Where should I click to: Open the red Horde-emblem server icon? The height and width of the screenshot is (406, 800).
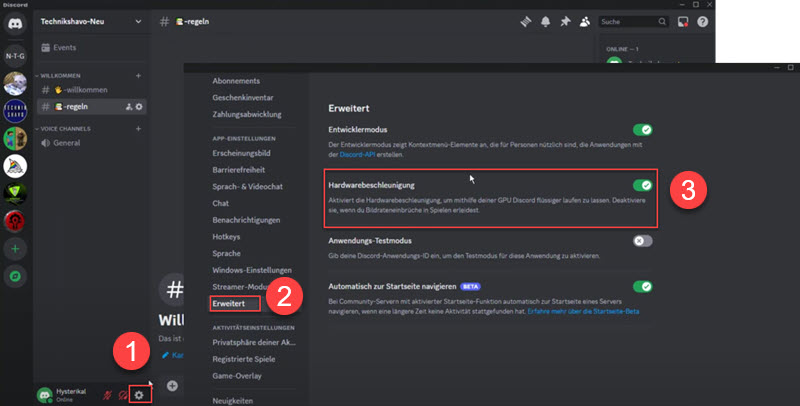tap(15, 221)
